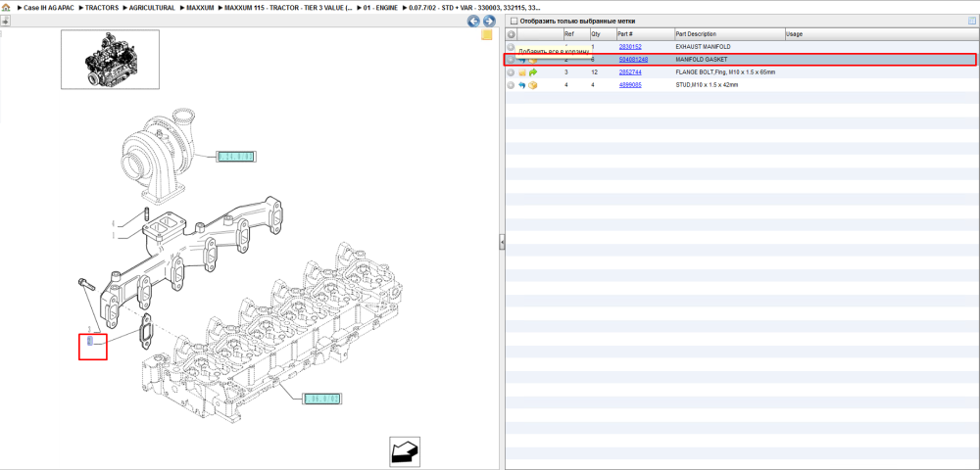Select the MANIFOLD GASKET description text
Screen dimensions: 980x470
tap(702, 60)
